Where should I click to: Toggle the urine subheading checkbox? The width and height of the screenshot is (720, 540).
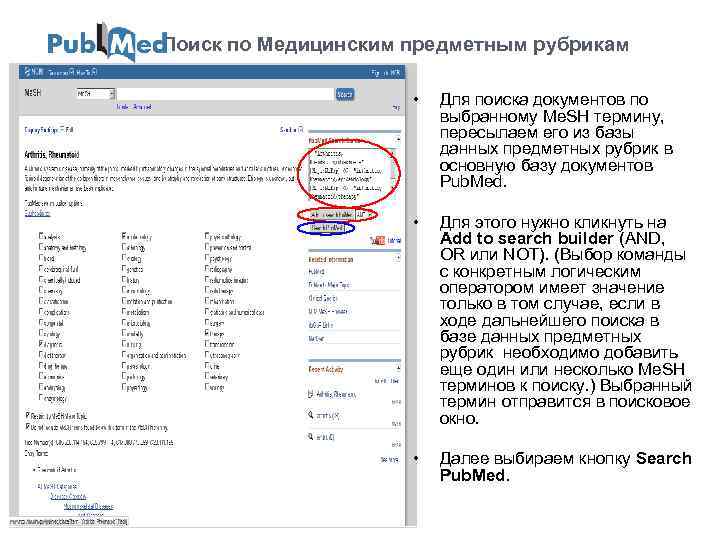pyautogui.click(x=208, y=366)
